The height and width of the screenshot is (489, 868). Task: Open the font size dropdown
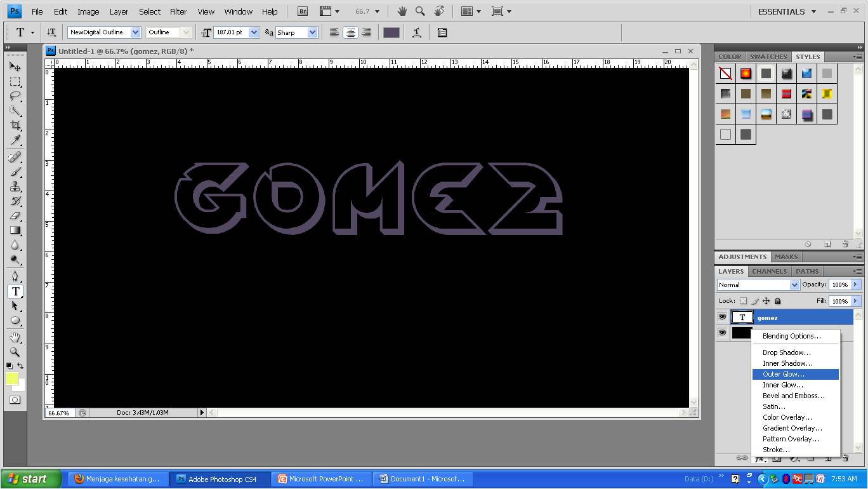coord(254,32)
